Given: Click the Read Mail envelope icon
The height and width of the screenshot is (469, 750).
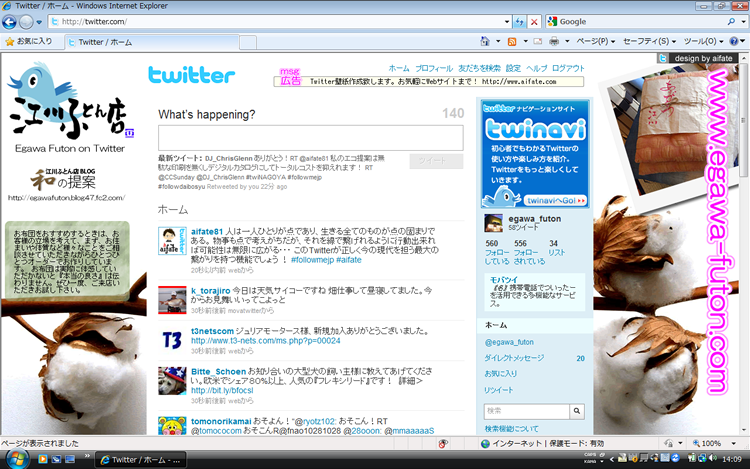Looking at the screenshot, I should pyautogui.click(x=538, y=42).
